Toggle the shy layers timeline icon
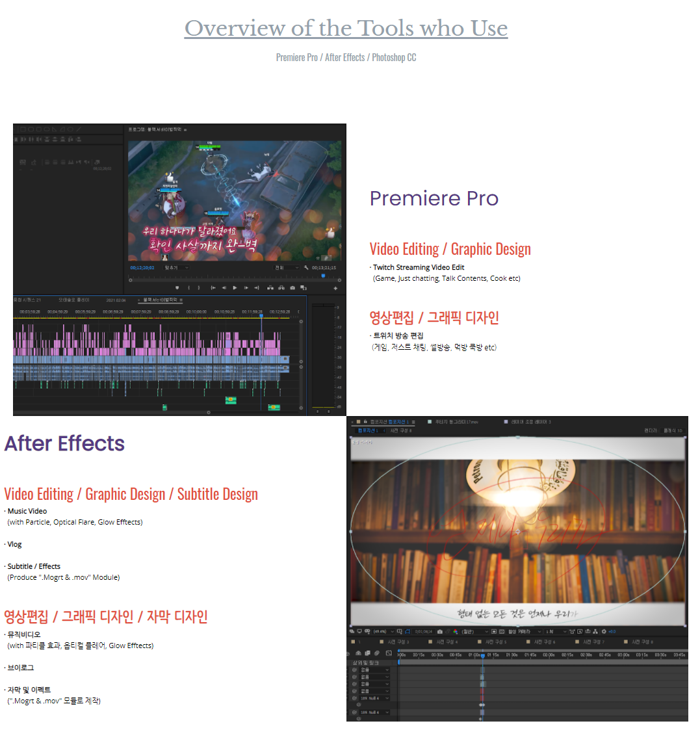The width and height of the screenshot is (700, 730). [358, 653]
